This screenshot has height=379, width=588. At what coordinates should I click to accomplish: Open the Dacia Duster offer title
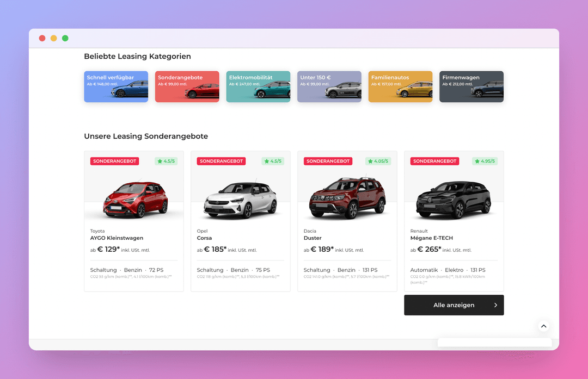313,238
